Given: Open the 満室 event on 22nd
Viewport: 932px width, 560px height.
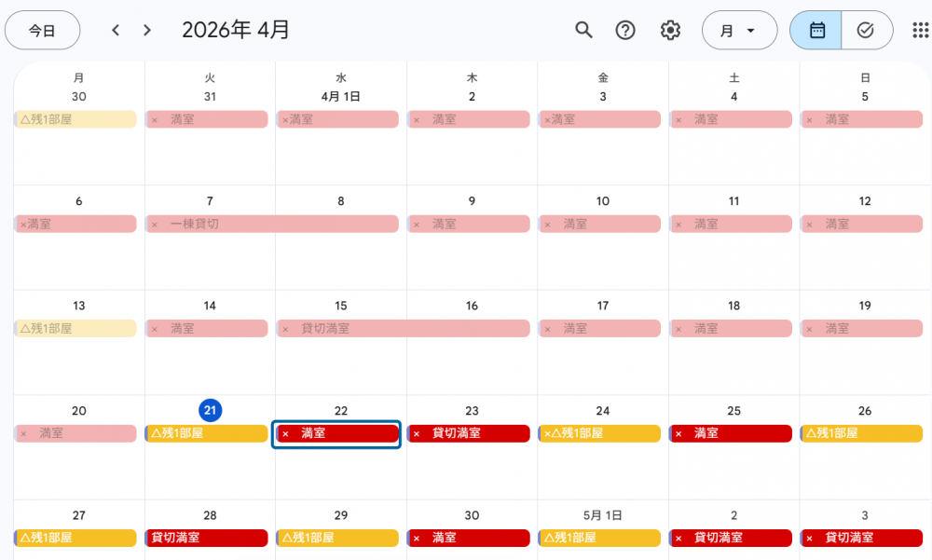Looking at the screenshot, I should click(337, 433).
